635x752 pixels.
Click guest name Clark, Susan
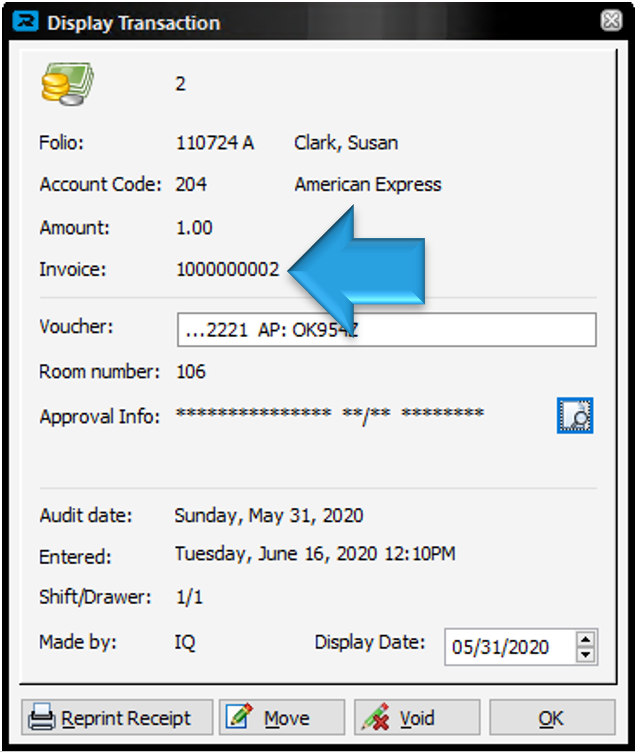(x=346, y=143)
